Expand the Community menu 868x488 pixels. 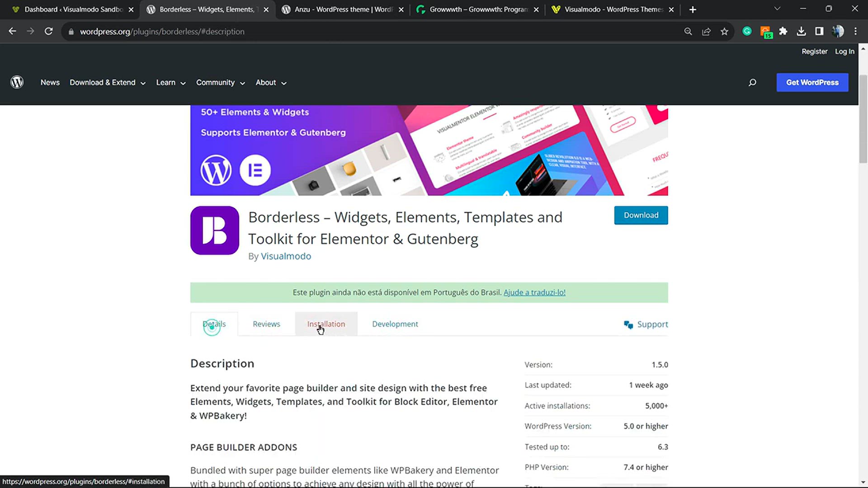(221, 83)
